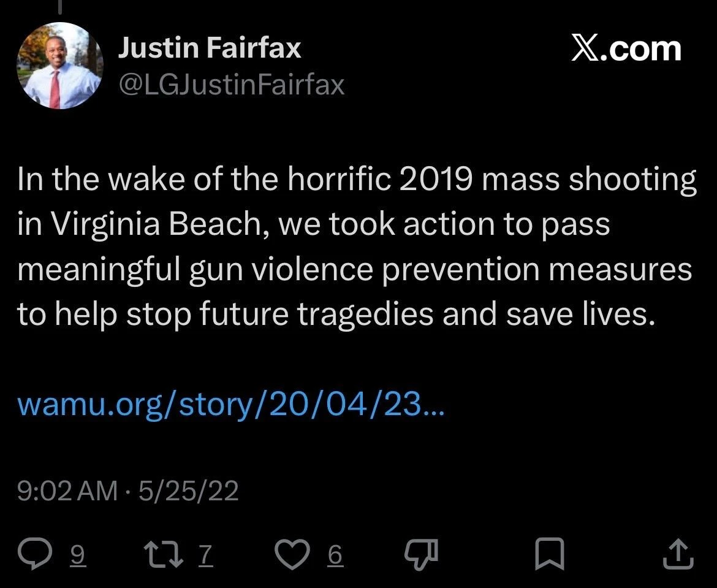View the 6 likes count
The height and width of the screenshot is (588, 717).
click(x=335, y=555)
